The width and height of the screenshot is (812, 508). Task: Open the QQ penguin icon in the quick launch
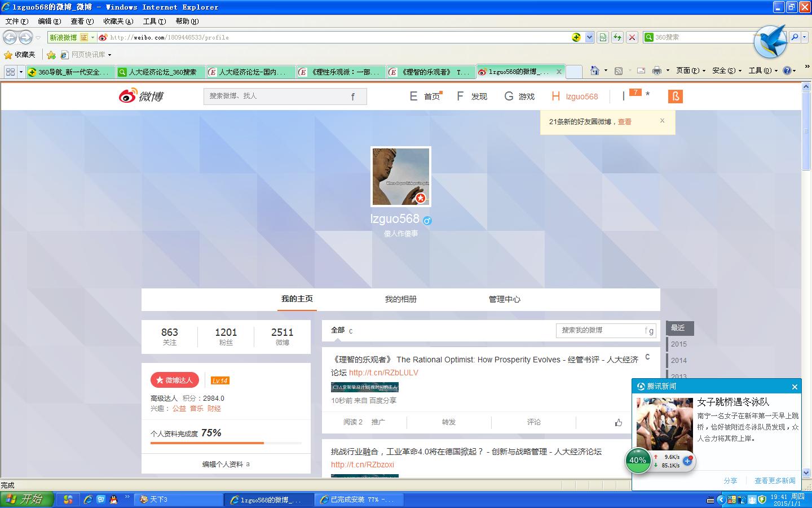pos(113,500)
